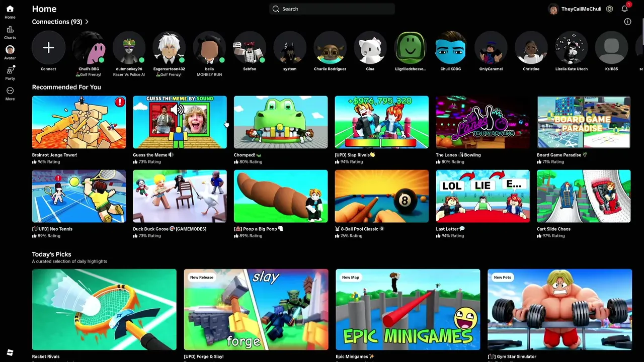Click the Connect plus button
The image size is (644, 362).
coord(48,48)
